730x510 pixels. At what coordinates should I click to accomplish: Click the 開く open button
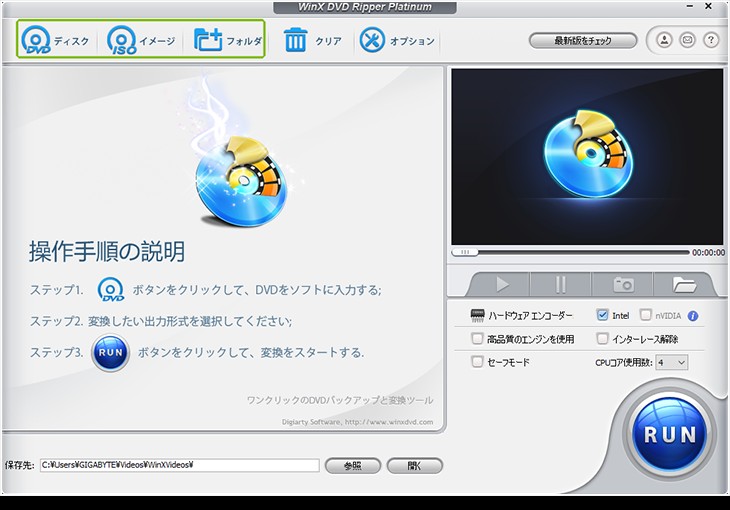tap(414, 466)
